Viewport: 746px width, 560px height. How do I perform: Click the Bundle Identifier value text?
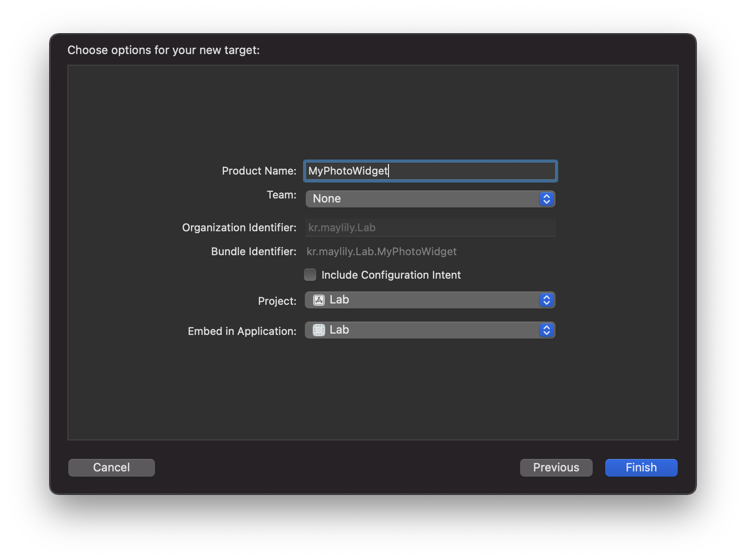[x=381, y=252]
